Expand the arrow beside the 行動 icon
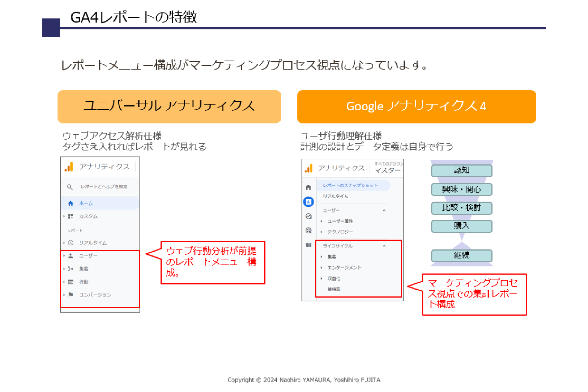The width and height of the screenshot is (588, 392). 64,282
